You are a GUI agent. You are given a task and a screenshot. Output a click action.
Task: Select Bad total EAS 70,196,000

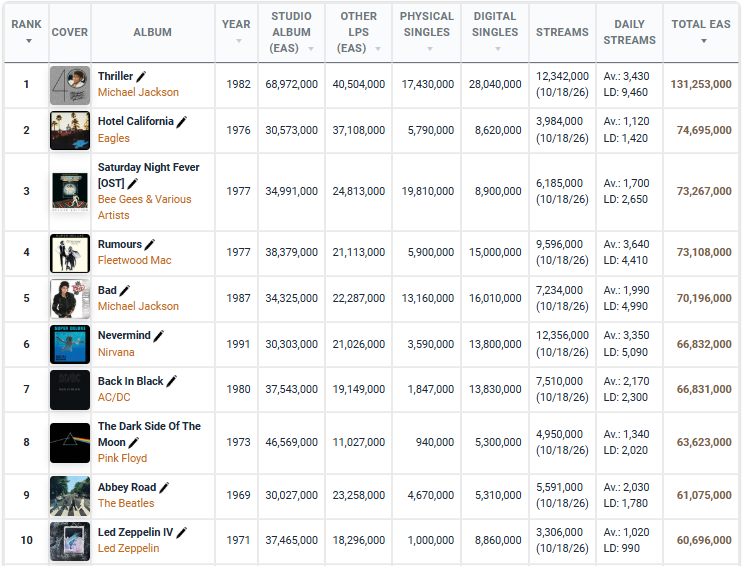704,298
